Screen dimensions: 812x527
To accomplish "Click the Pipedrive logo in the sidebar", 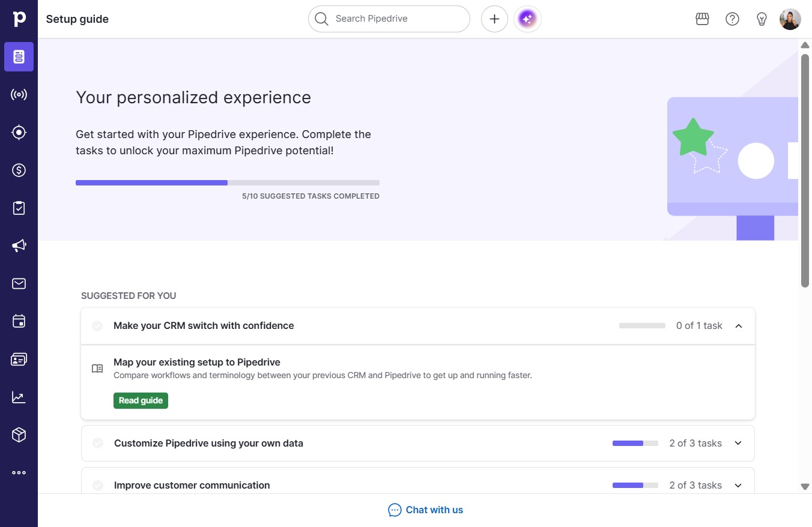I will [19, 19].
